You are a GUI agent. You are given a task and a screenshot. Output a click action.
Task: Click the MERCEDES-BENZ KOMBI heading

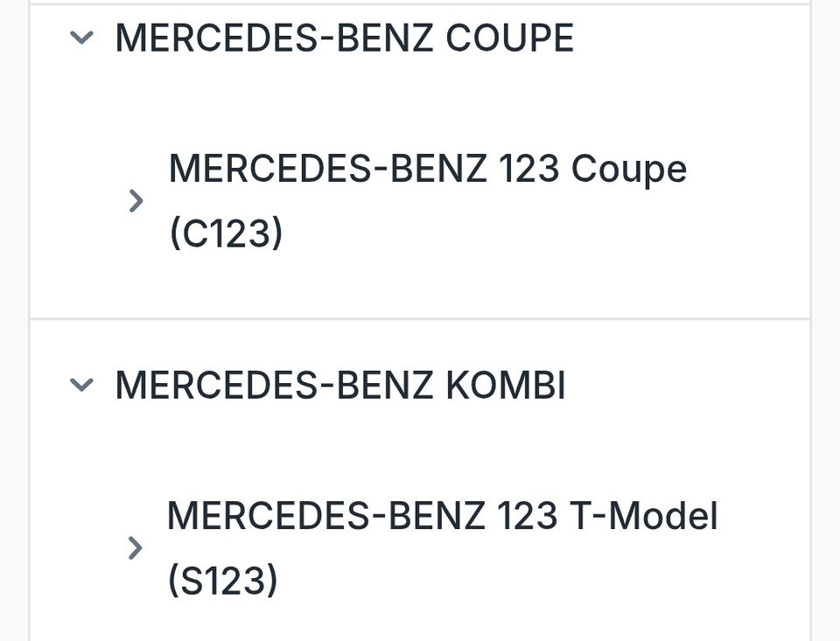[340, 385]
